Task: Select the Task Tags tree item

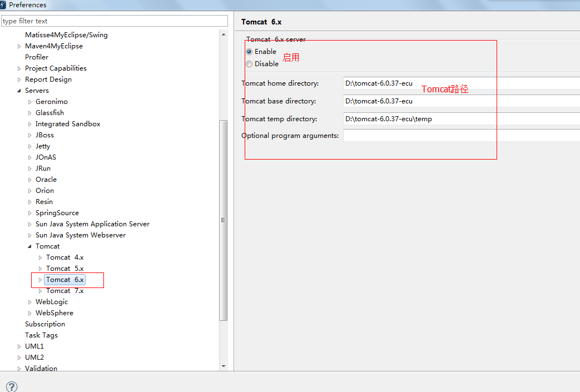Action: click(x=41, y=335)
